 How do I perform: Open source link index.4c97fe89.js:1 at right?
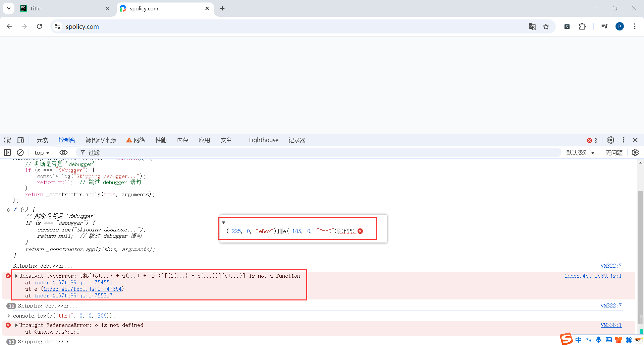pos(593,276)
